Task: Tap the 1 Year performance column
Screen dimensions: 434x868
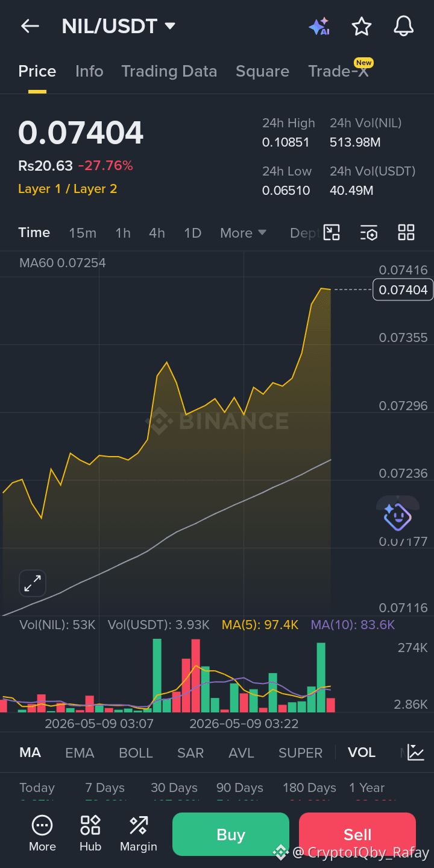Action: coord(366,788)
